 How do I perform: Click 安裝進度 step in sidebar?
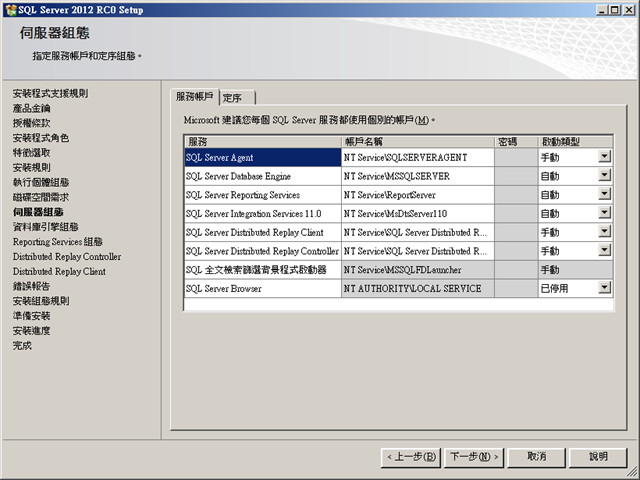(x=31, y=331)
